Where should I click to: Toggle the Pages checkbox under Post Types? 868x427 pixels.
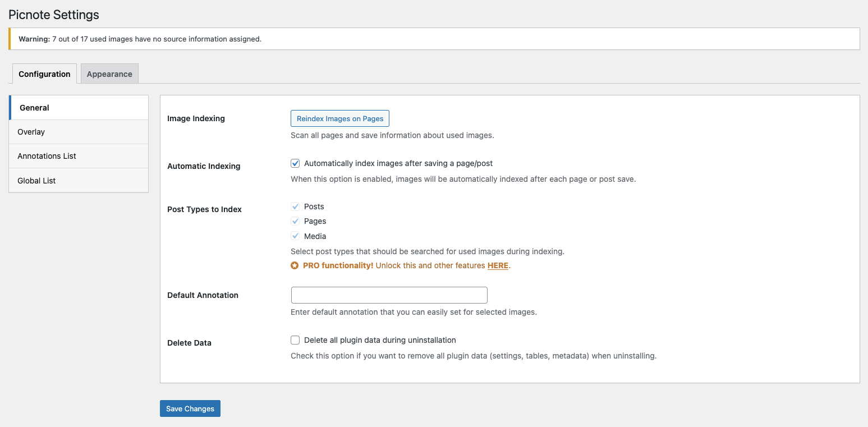tap(295, 221)
